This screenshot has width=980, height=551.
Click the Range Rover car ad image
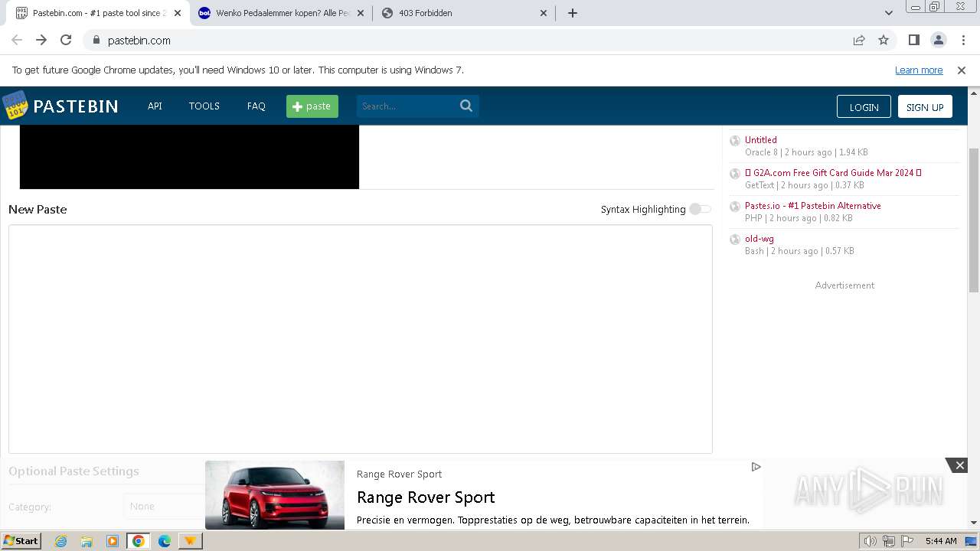click(275, 495)
